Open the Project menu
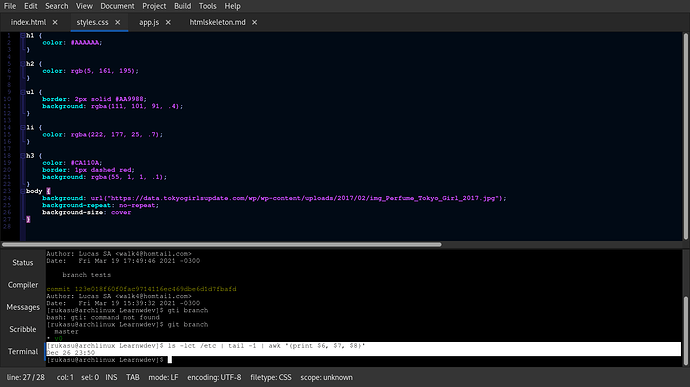The image size is (690, 387). coord(154,6)
